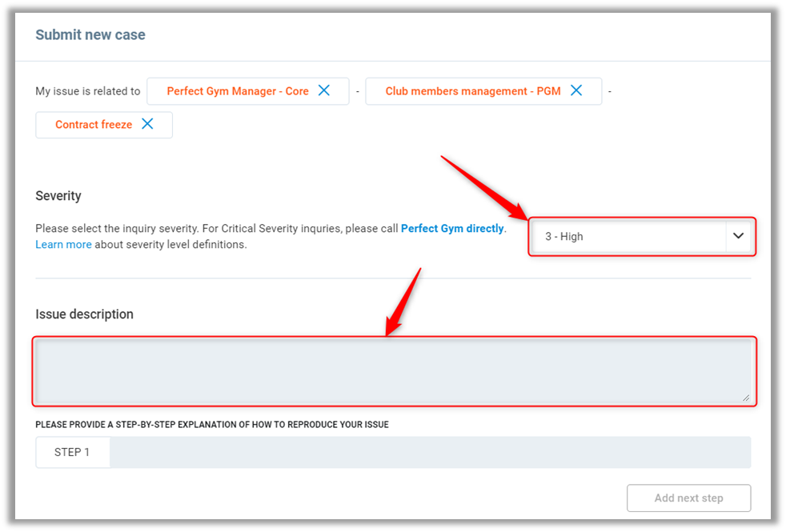Click the step-by-step explanation instruction text
This screenshot has height=532, width=786.
212,424
